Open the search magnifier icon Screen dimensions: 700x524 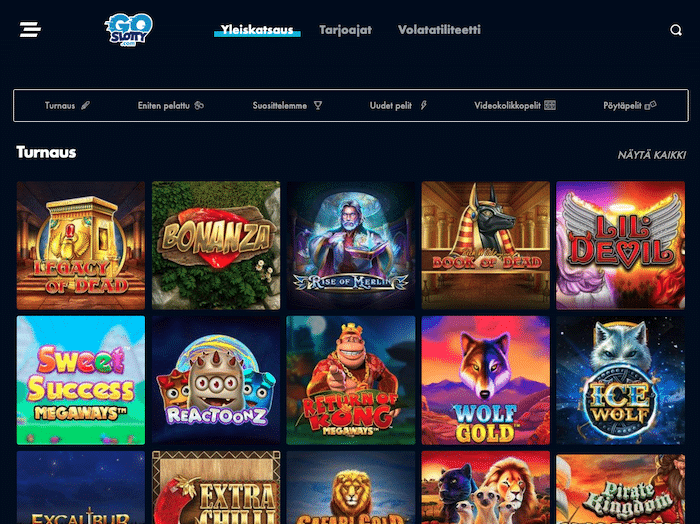click(x=676, y=30)
